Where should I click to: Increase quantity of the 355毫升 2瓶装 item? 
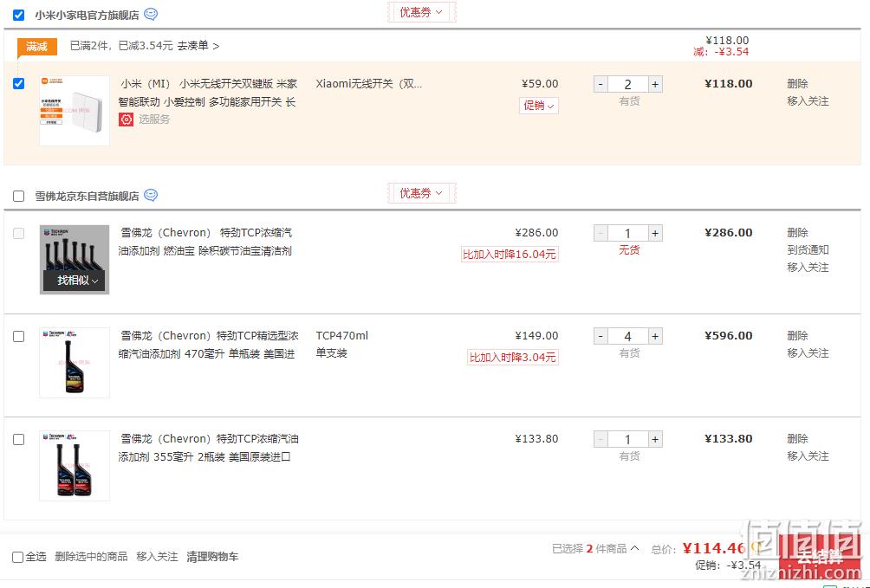655,439
